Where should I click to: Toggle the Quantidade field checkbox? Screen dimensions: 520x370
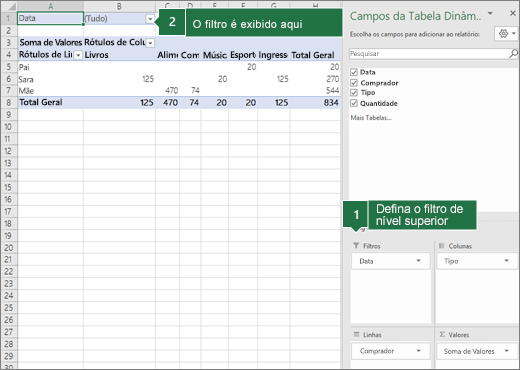pyautogui.click(x=354, y=103)
